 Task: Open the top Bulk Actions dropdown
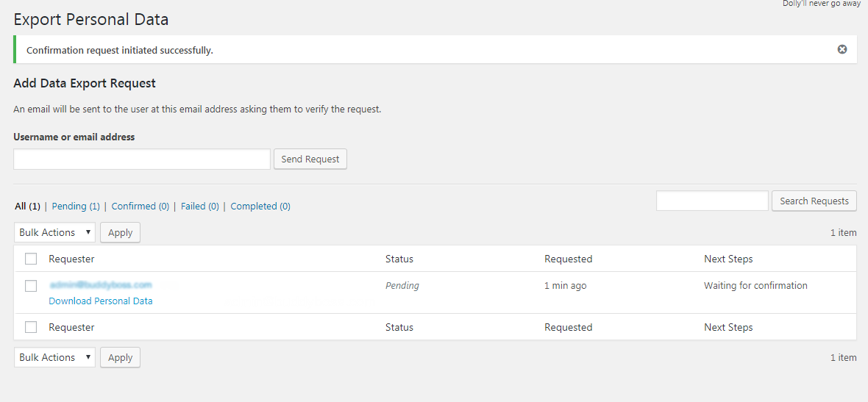(x=55, y=232)
